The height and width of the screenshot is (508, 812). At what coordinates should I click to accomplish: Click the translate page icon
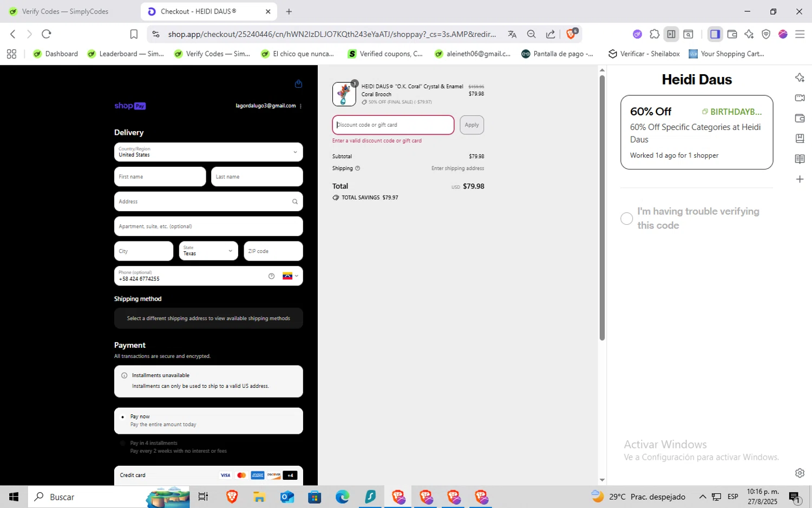pyautogui.click(x=512, y=34)
